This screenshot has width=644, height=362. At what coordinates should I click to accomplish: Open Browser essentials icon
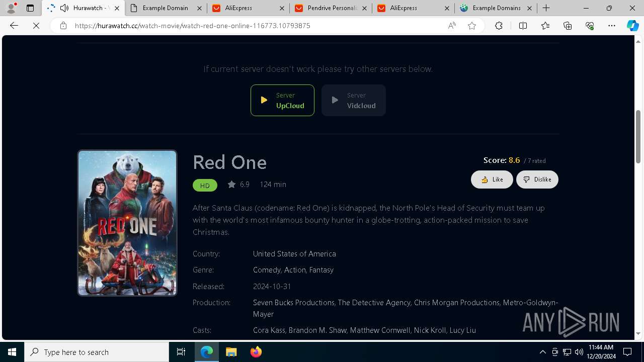point(590,26)
